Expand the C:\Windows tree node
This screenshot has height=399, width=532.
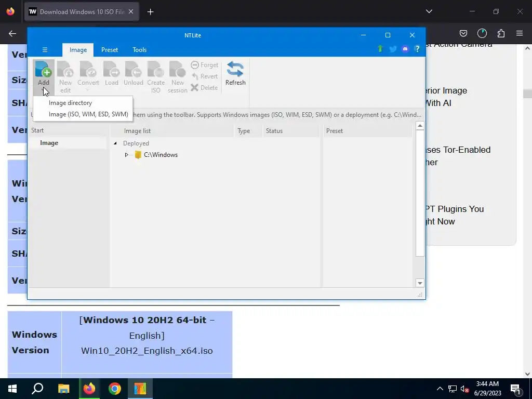pos(127,155)
